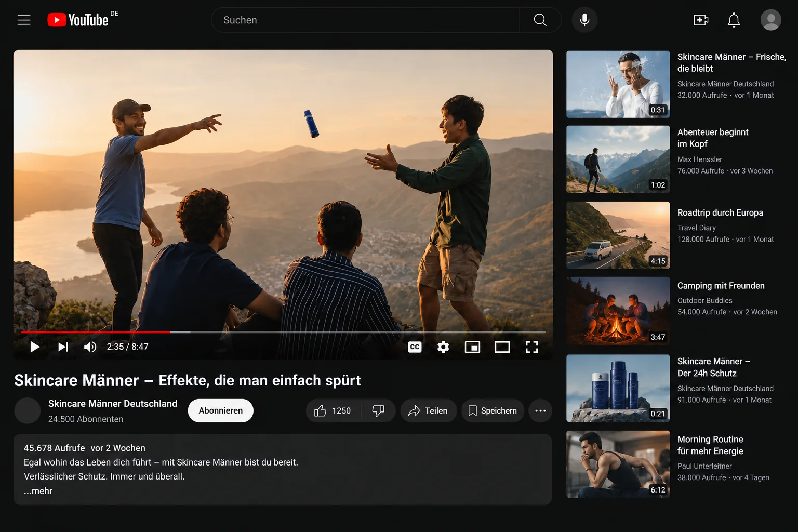798x532 pixels.
Task: Subscribe using the Abonnieren button
Action: [220, 410]
